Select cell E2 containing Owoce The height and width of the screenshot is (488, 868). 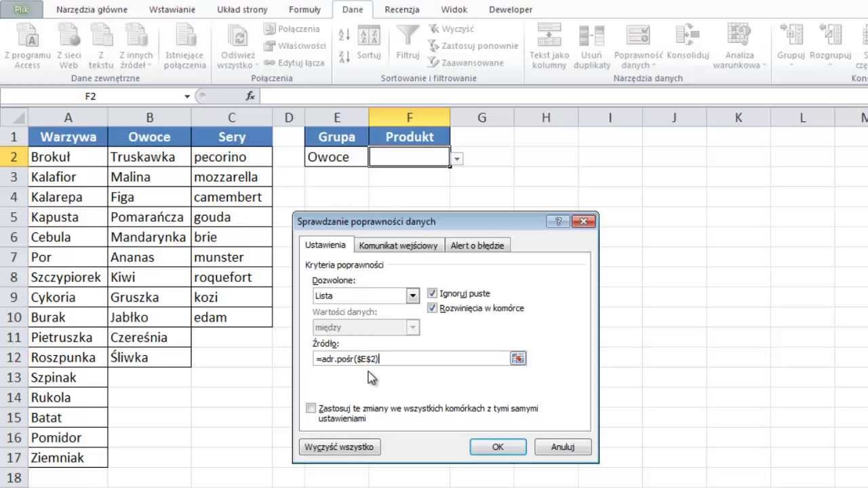click(x=337, y=157)
